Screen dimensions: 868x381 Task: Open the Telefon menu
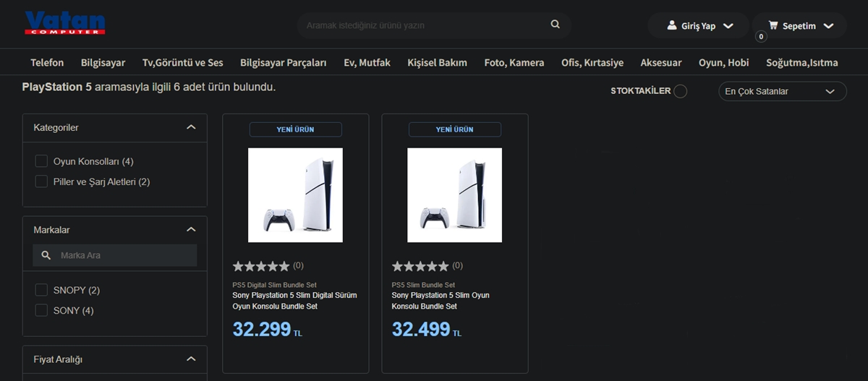click(47, 63)
